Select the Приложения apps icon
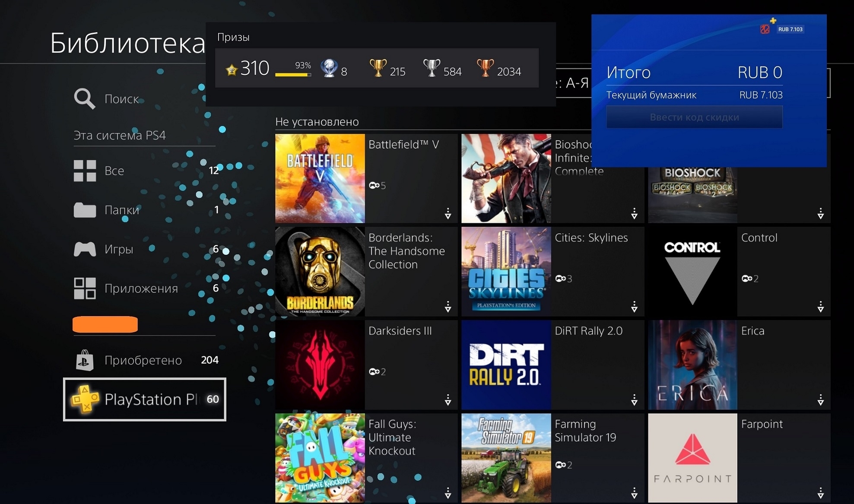This screenshot has width=854, height=504. [85, 288]
